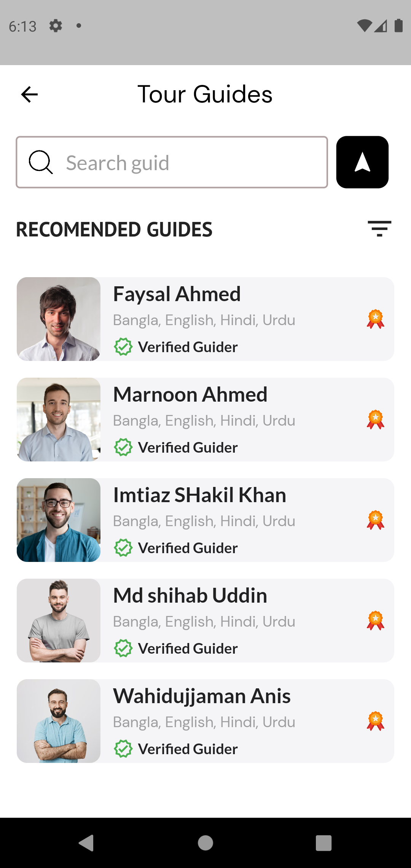This screenshot has width=411, height=868.
Task: Tap the Tour Guides title
Action: click(x=205, y=94)
